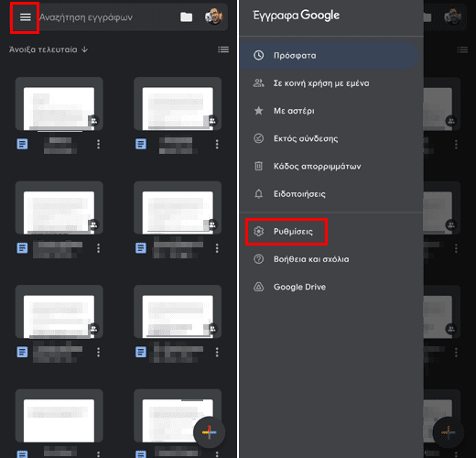This screenshot has height=458, width=476.
Task: Change the Άνοιξα τελευταία sort order
Action: [x=49, y=49]
